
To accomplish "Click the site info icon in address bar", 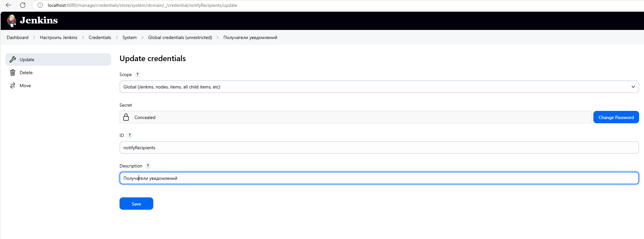I will 40,5.
